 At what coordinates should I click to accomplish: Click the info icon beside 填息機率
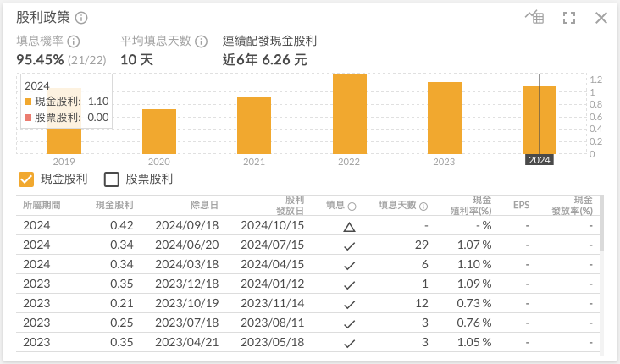74,41
